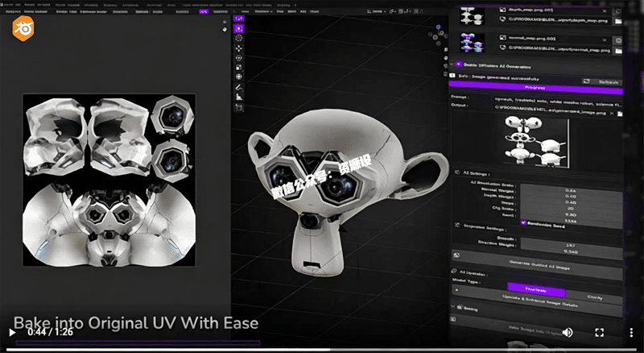Select the Rotate tool in viewport toolbar
The height and width of the screenshot is (353, 644).
click(x=238, y=57)
